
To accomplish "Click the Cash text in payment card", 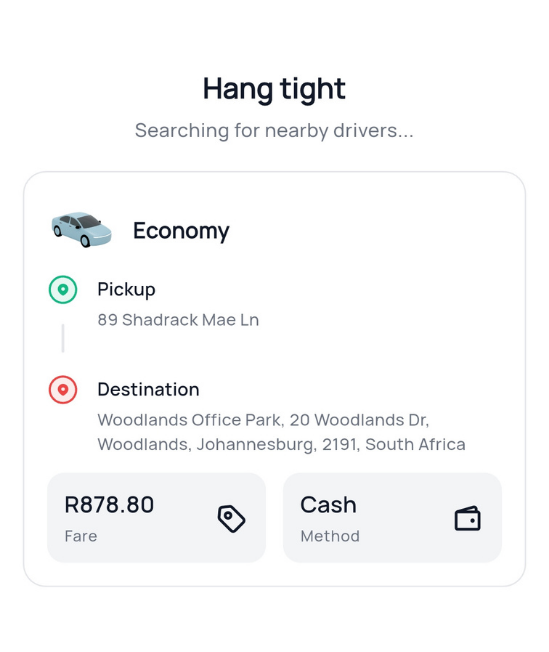I will pos(328,505).
